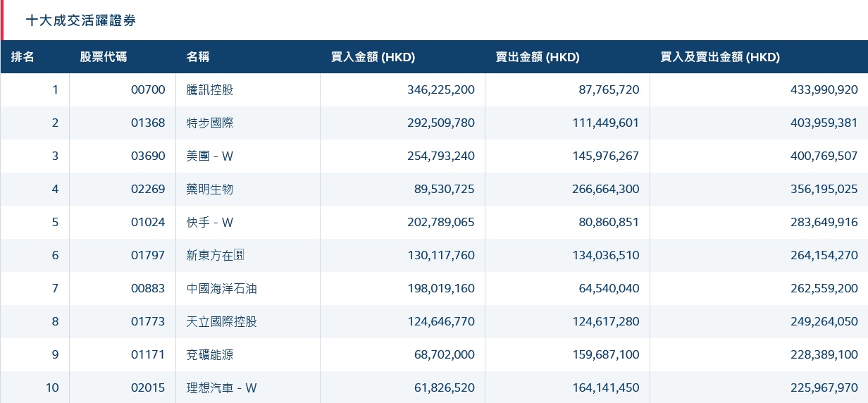Click total amount 225,967,970
The width and height of the screenshot is (868, 403).
click(824, 387)
